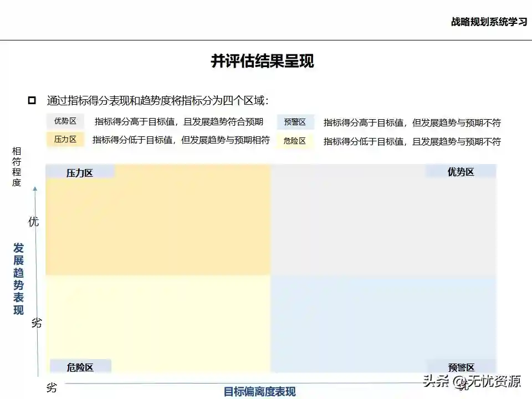532x399 pixels.
Task: Click the 优势区 label inside the chart
Action: [461, 172]
